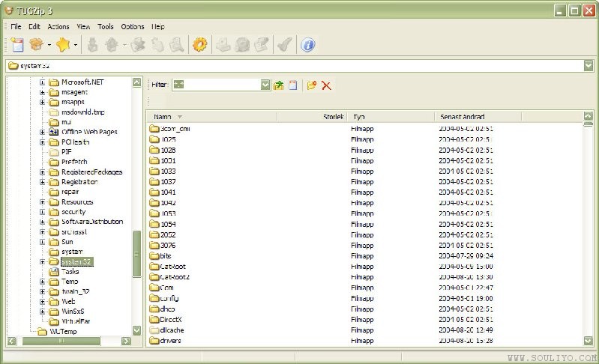Click the orange gear settings icon
The height and width of the screenshot is (364, 599).
click(x=199, y=45)
